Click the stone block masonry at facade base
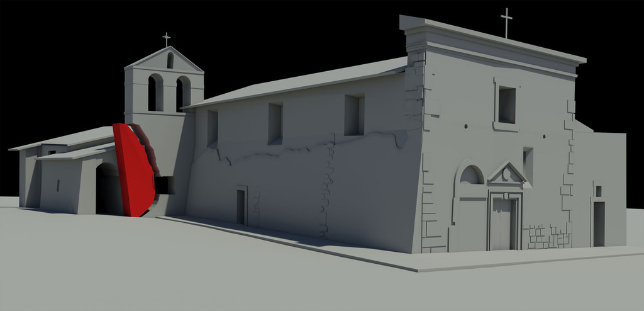 (x=548, y=237)
